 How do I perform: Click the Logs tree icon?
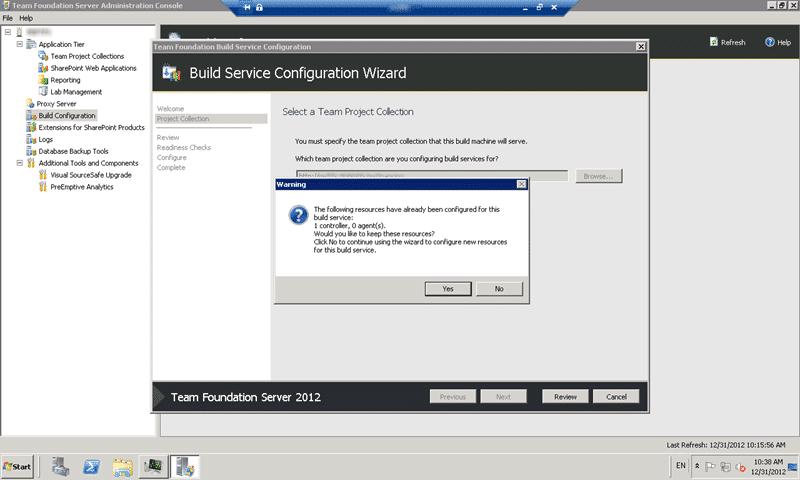coord(31,139)
